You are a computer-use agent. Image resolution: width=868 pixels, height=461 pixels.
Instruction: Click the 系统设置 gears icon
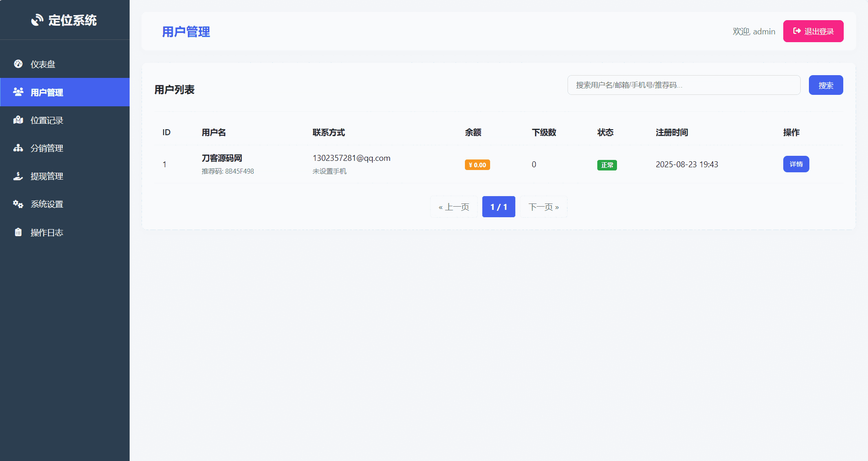pyautogui.click(x=18, y=204)
